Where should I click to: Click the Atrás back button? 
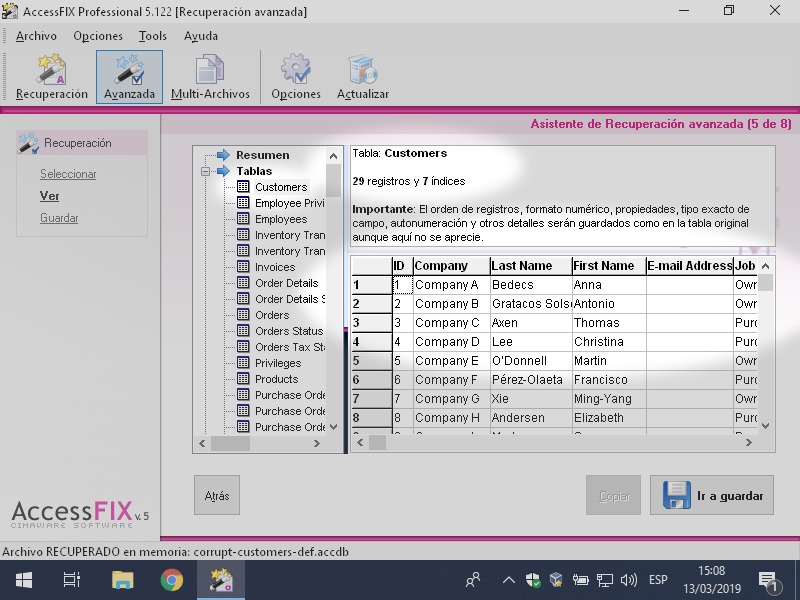[x=217, y=495]
